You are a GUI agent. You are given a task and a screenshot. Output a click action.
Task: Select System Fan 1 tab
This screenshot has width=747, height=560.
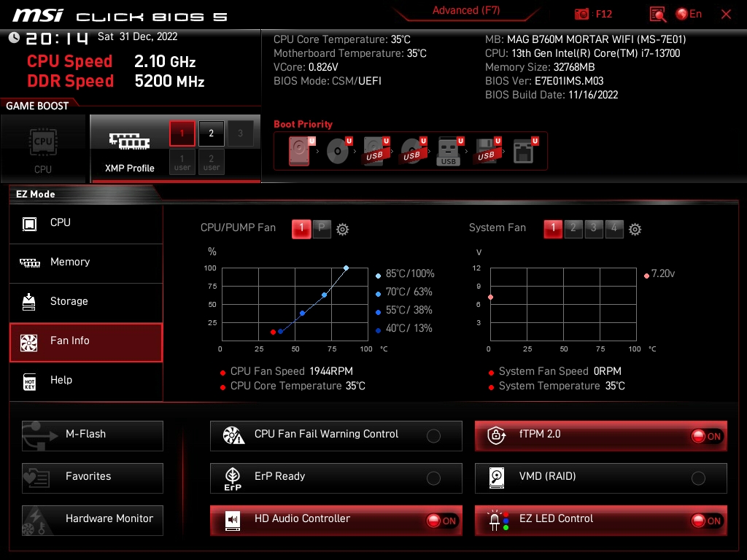pyautogui.click(x=553, y=229)
